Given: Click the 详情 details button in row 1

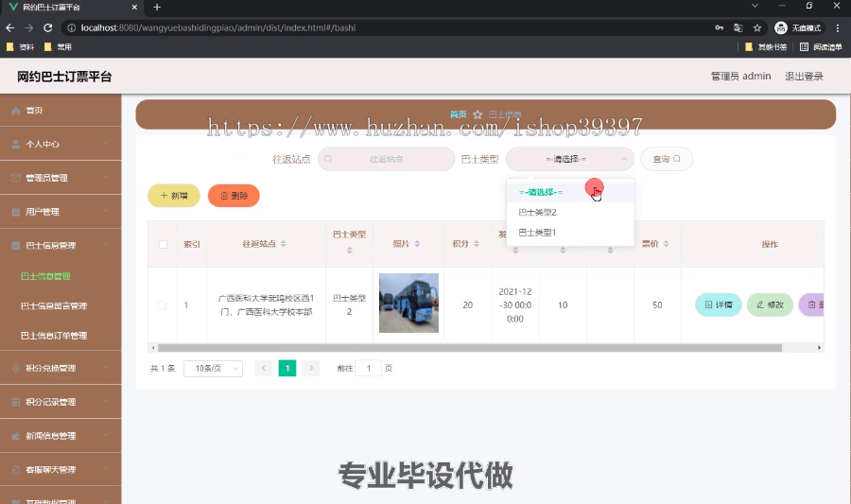Looking at the screenshot, I should pyautogui.click(x=718, y=304).
